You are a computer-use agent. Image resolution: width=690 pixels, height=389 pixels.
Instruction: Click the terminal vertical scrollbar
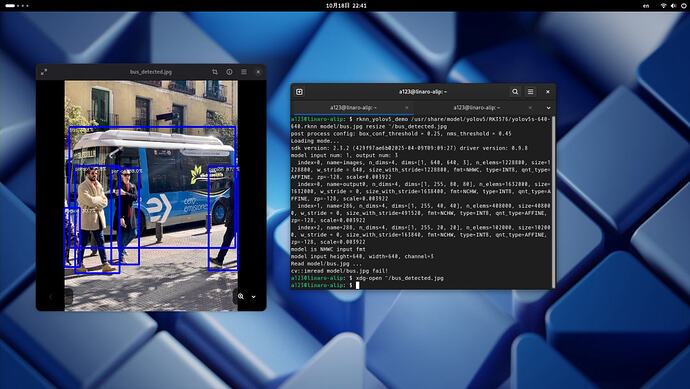[x=554, y=202]
